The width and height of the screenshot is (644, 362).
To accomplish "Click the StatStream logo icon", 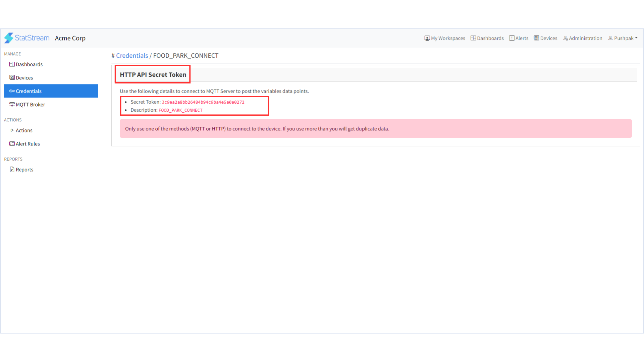I will pyautogui.click(x=9, y=38).
